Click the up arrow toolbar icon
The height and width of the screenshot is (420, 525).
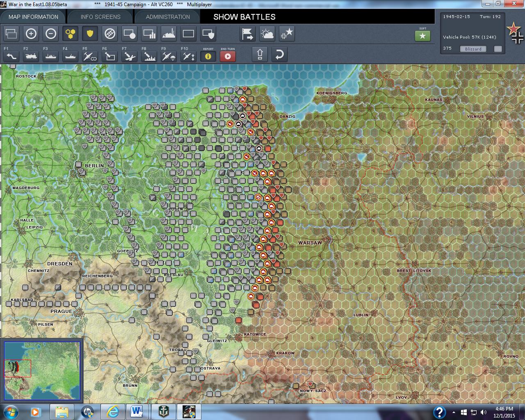coord(260,55)
